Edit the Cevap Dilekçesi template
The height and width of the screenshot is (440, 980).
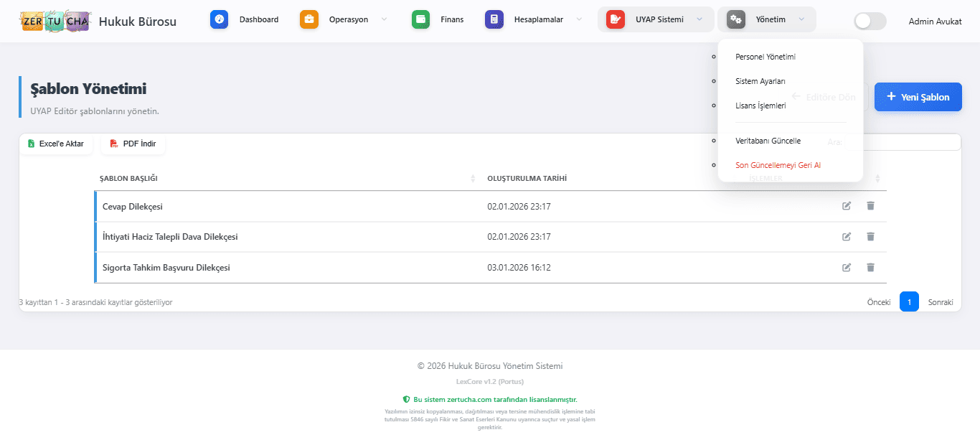click(847, 206)
